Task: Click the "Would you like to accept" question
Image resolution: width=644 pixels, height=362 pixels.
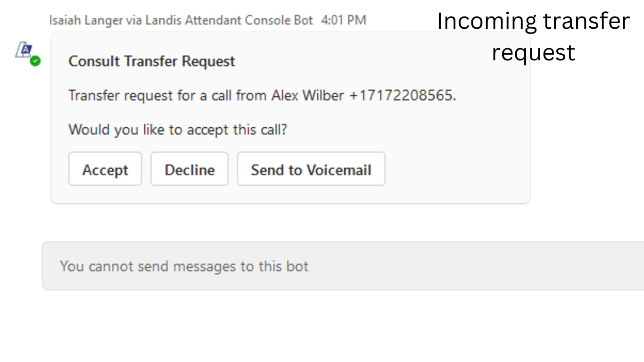Action: click(x=177, y=130)
